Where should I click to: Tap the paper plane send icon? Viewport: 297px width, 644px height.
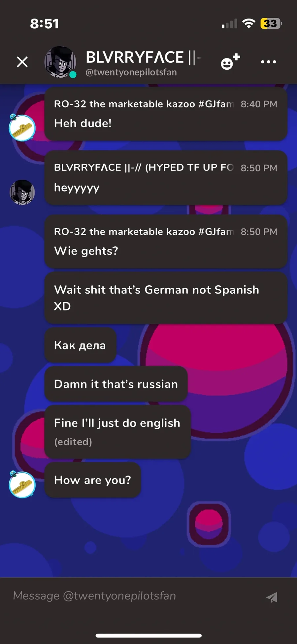point(272,597)
